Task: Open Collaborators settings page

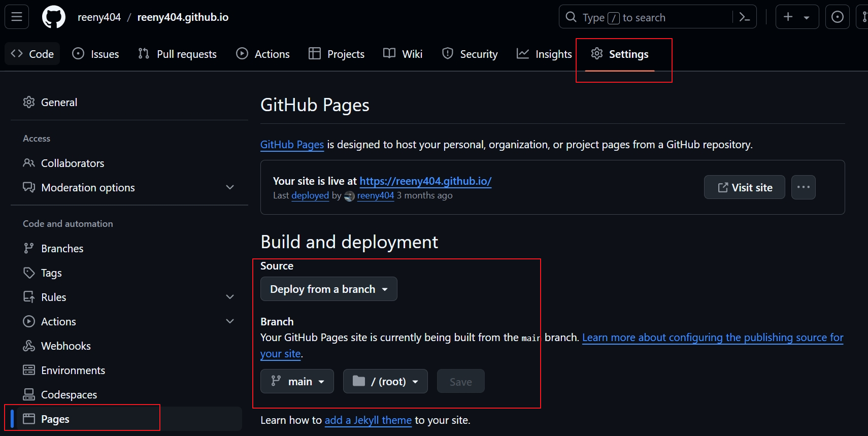Action: (129, 163)
